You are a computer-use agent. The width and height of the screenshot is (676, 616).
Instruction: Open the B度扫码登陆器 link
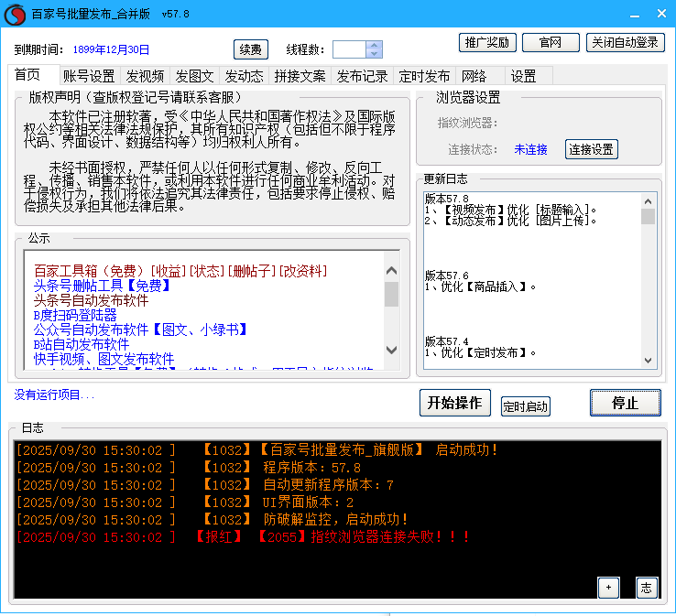click(x=75, y=315)
